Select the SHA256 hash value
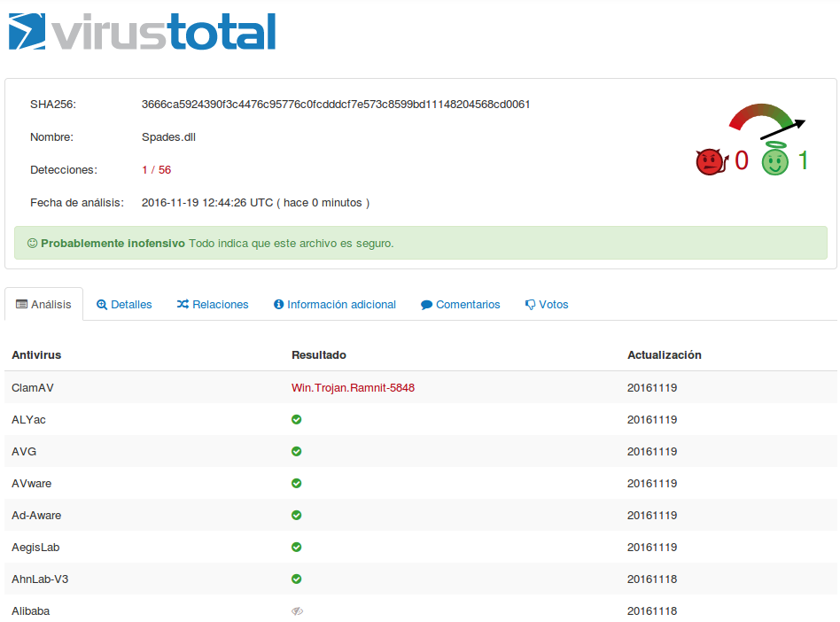 pos(336,105)
